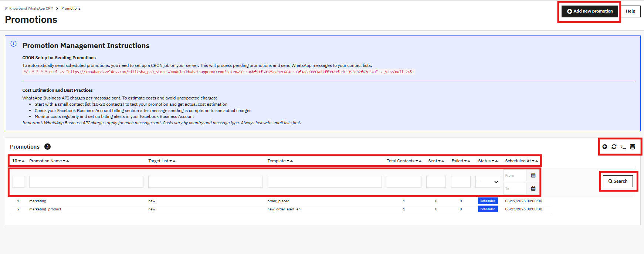This screenshot has height=254, width=644.
Task: Click Add new promotion button
Action: tap(590, 11)
